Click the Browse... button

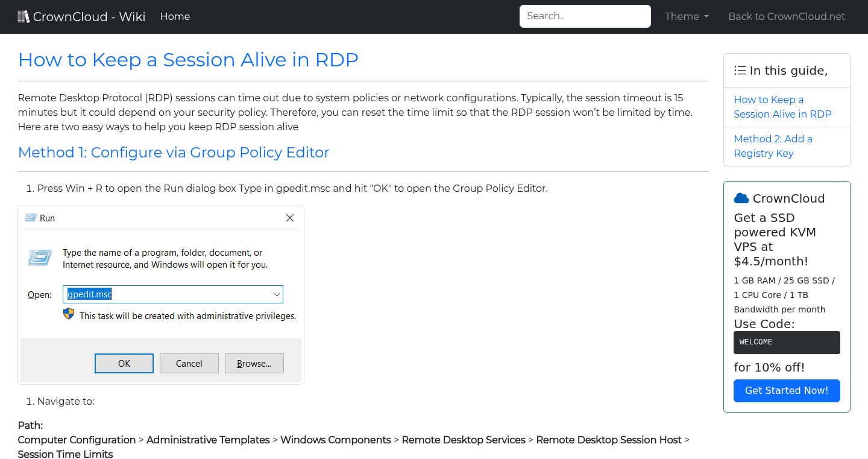[254, 363]
